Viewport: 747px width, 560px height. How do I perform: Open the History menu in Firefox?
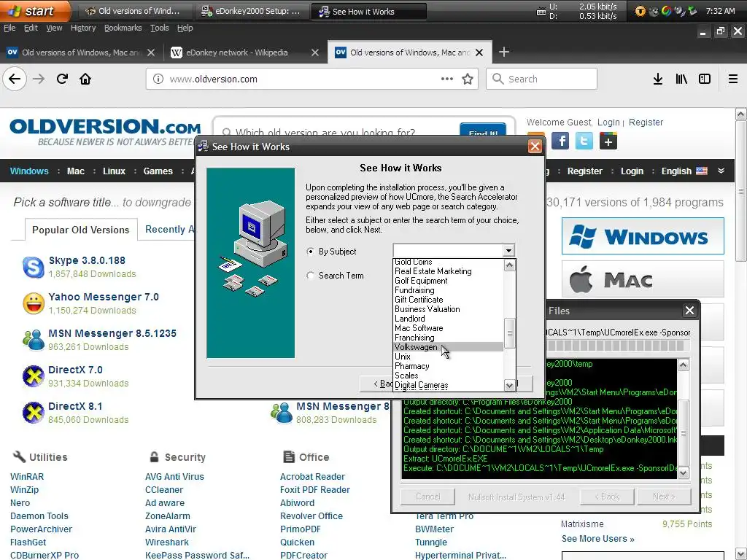(x=83, y=28)
